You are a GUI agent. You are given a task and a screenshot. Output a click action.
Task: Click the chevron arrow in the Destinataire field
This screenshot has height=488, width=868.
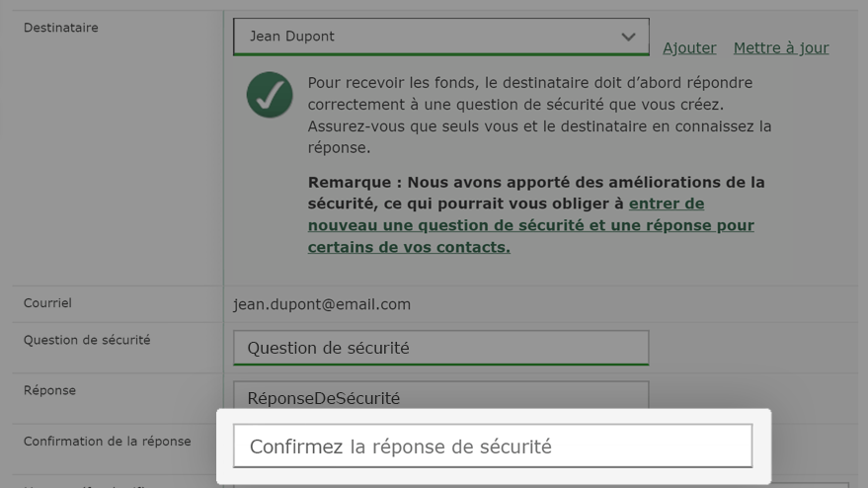point(628,37)
